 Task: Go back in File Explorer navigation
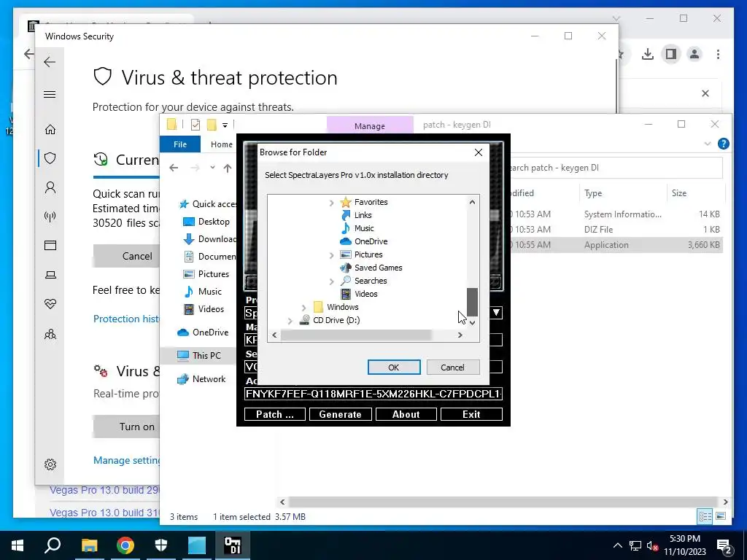point(174,168)
